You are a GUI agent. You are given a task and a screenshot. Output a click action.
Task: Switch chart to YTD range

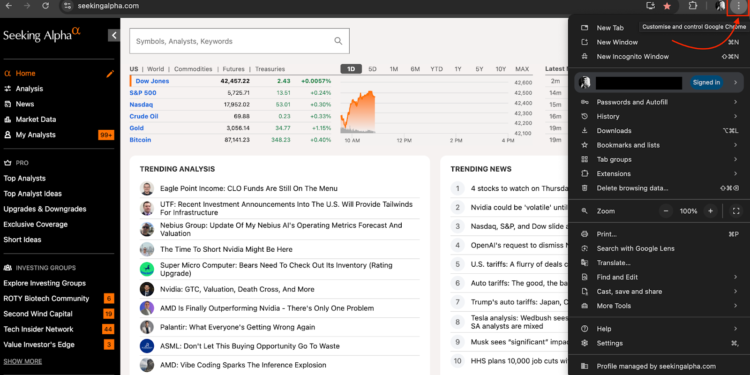tap(436, 69)
